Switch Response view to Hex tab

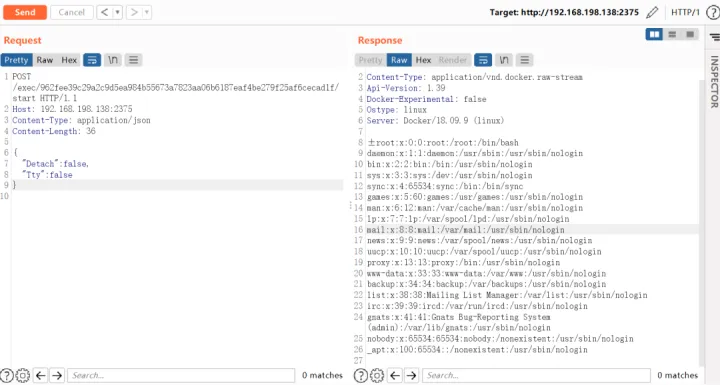tap(423, 60)
